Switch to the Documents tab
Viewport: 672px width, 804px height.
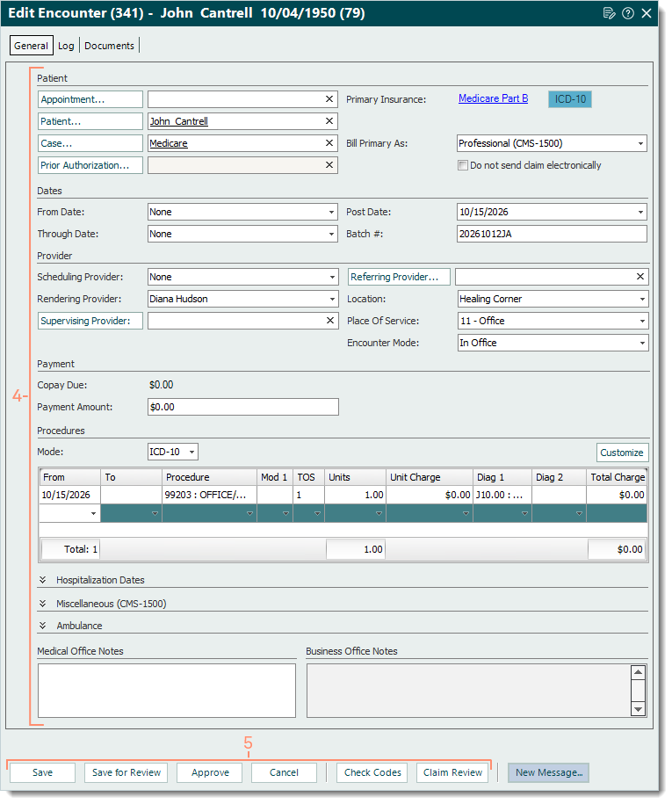(109, 46)
